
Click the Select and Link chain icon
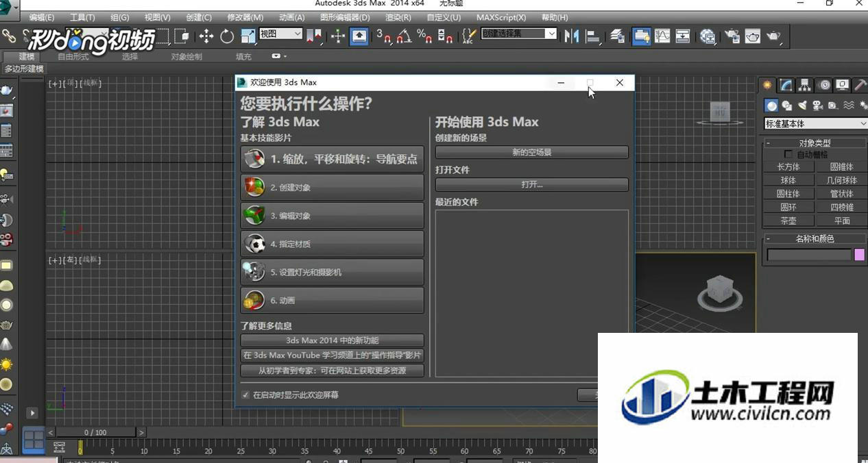pyautogui.click(x=8, y=36)
